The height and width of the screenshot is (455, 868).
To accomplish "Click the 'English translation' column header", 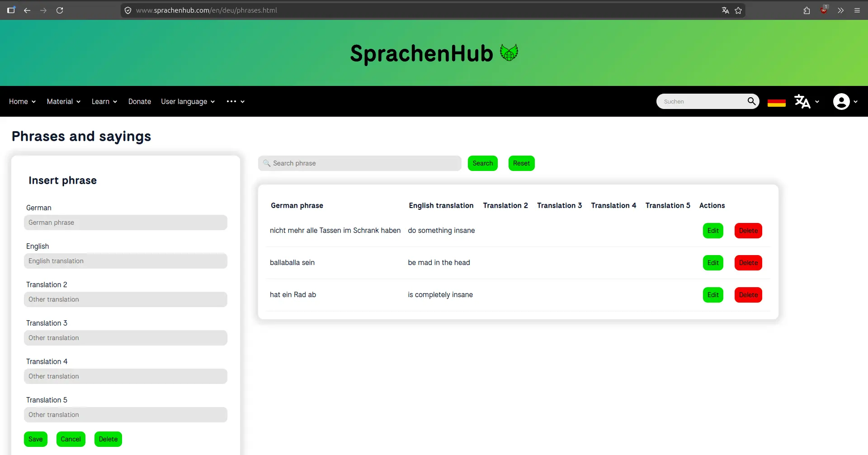I will (x=441, y=206).
